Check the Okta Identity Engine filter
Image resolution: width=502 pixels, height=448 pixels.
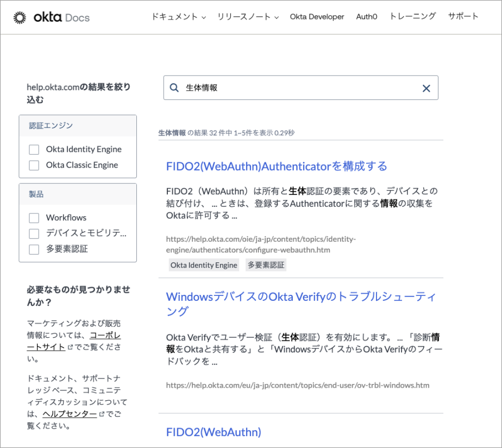tap(34, 149)
